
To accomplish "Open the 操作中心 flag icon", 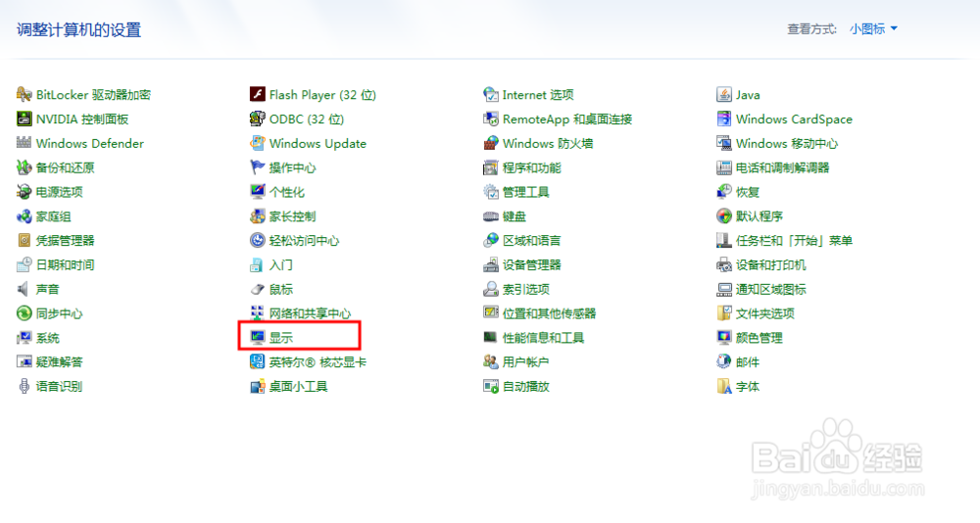I will [257, 167].
